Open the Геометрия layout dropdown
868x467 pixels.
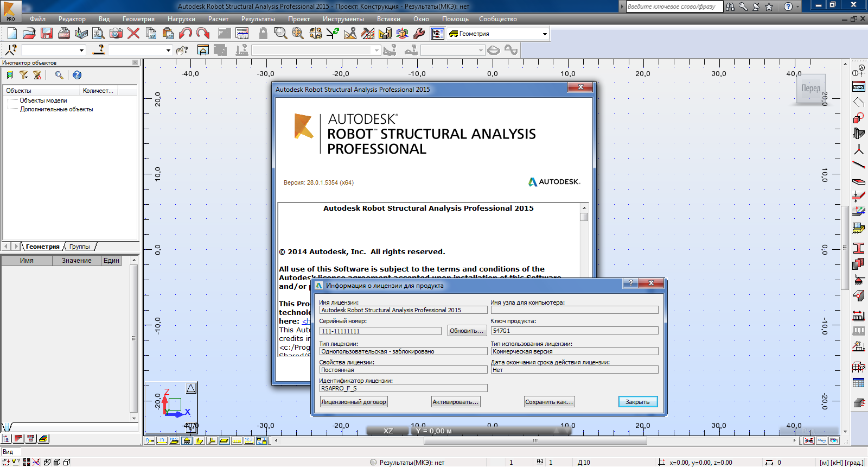(x=545, y=34)
